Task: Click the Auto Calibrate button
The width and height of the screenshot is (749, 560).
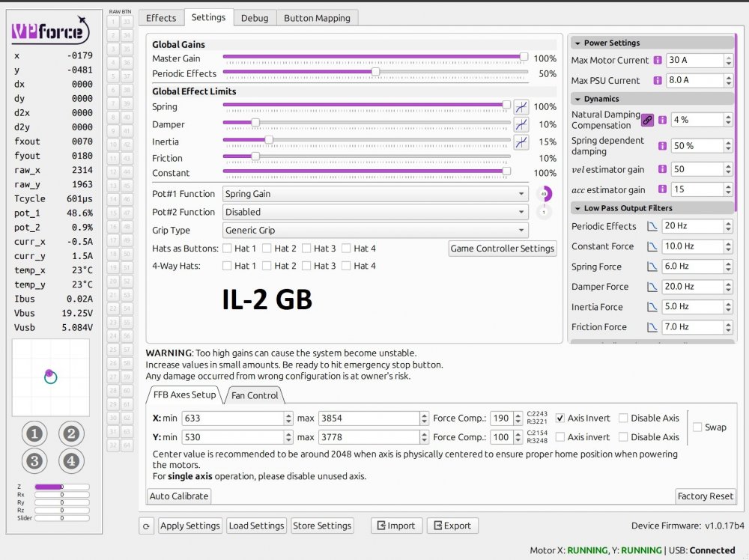Action: coord(178,496)
